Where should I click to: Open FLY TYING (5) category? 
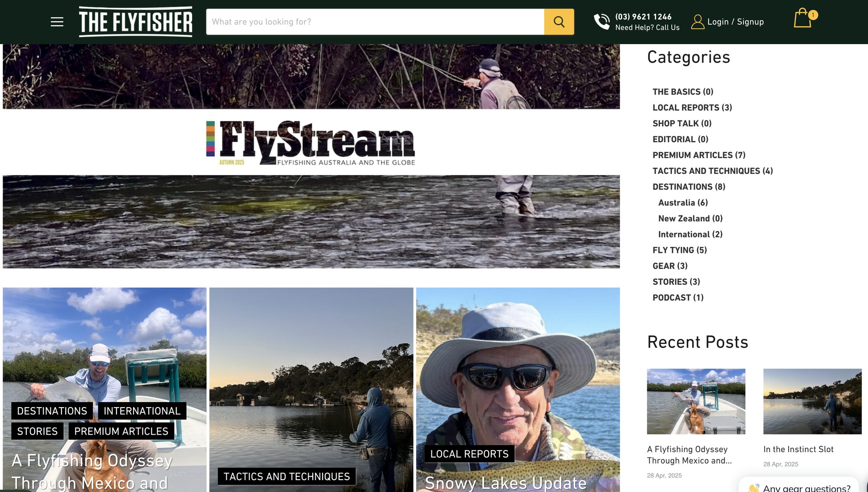click(x=679, y=250)
